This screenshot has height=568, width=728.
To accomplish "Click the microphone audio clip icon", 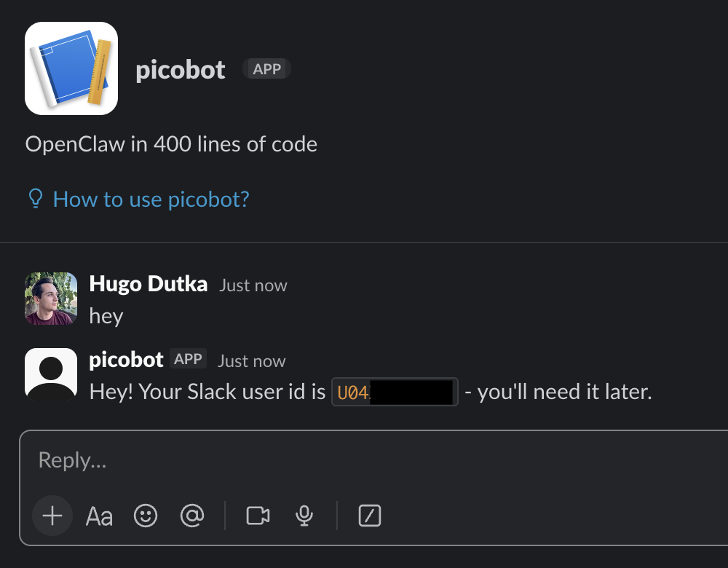I will tap(304, 516).
